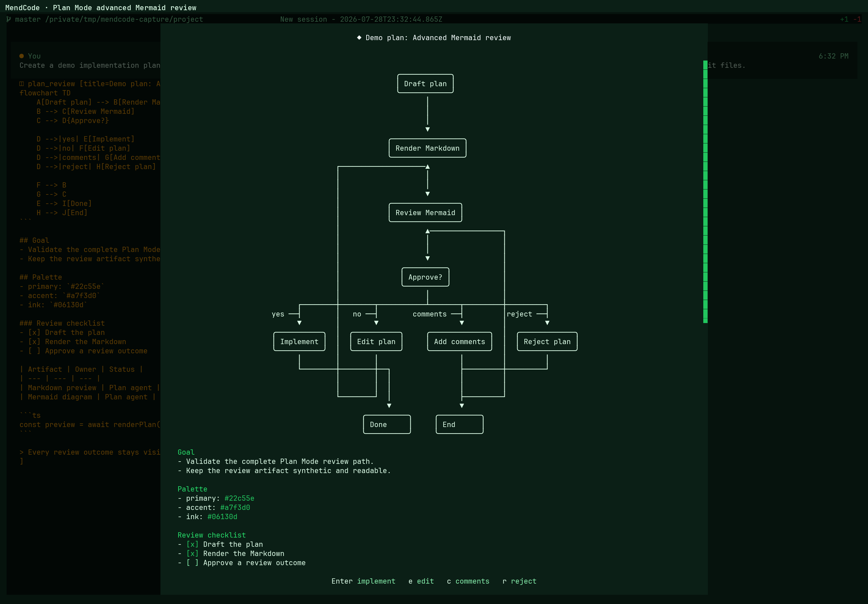This screenshot has height=604, width=868.
Task: Click 'Mermaid diagram | Plan agent' table row
Action: (88, 397)
